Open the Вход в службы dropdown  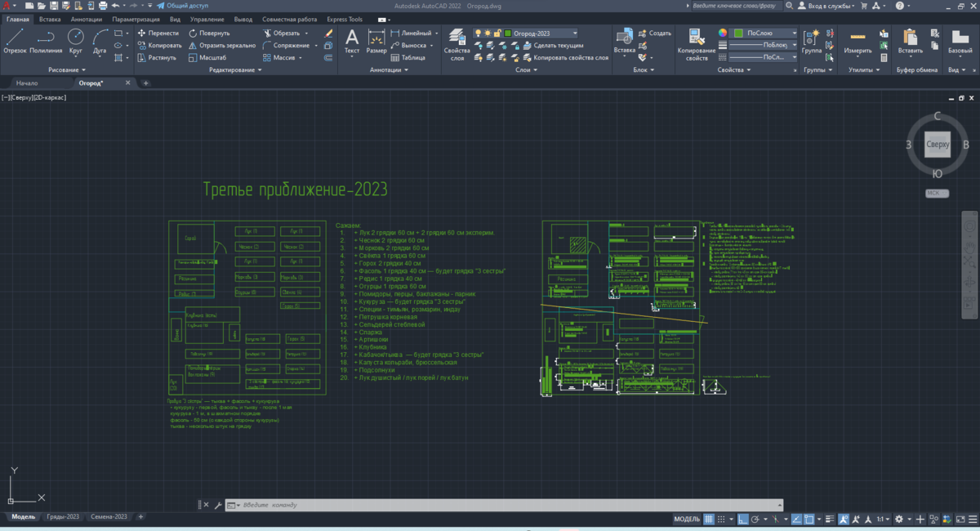click(826, 6)
